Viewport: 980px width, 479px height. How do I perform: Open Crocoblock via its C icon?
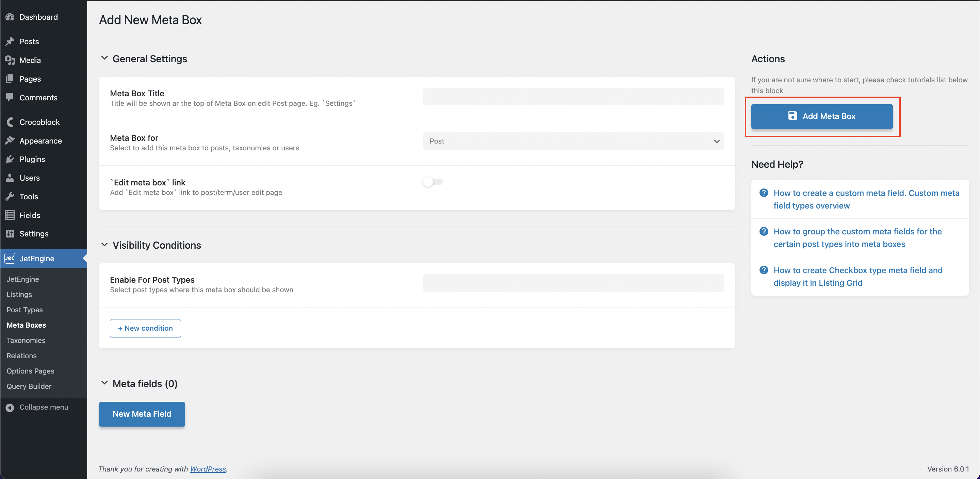10,122
